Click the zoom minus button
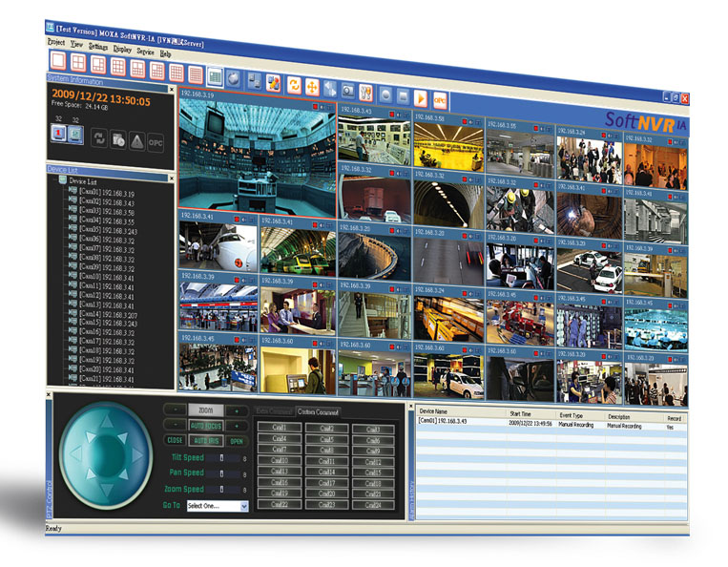Screen dimensions: 728x567 pyautogui.click(x=175, y=409)
